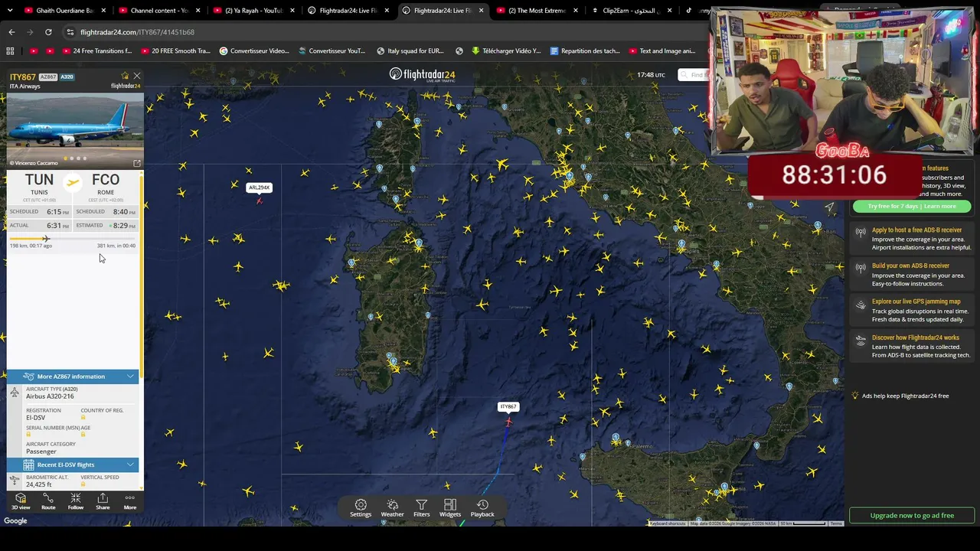Switch to Clip2Earn tab
980x551 pixels.
point(632,11)
